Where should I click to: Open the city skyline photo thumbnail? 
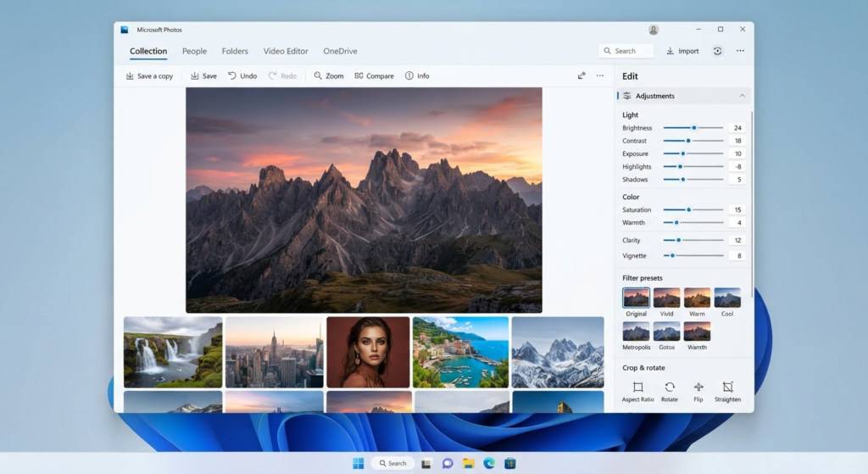pos(274,352)
